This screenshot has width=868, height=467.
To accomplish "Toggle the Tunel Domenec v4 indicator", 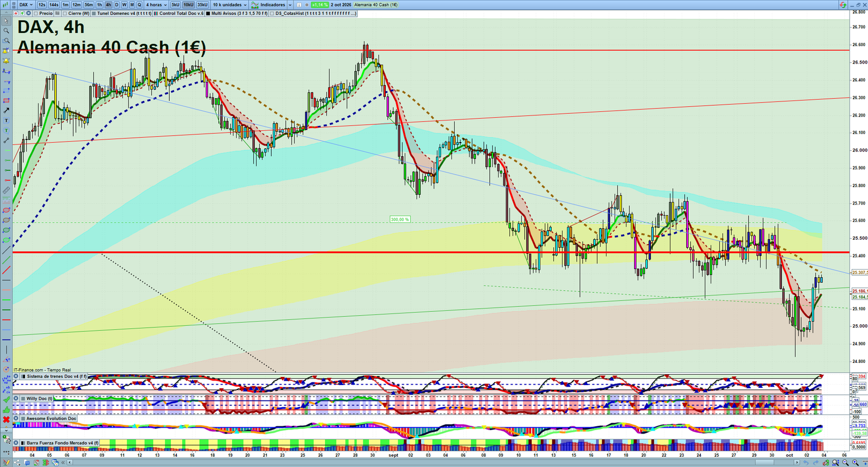I will click(x=94, y=13).
